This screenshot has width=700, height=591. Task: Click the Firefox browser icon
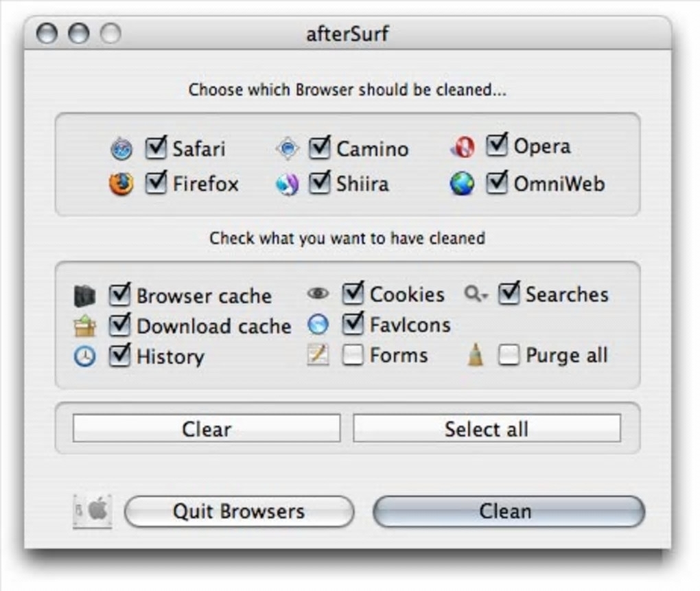(121, 184)
